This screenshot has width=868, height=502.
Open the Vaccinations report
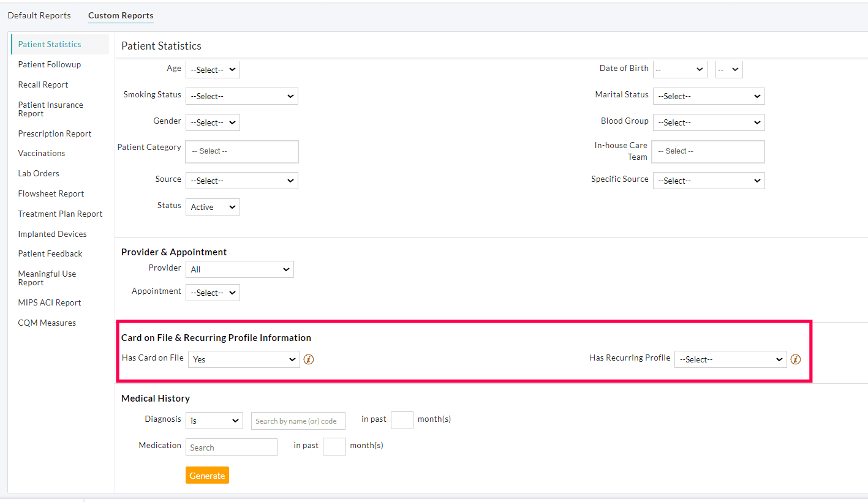[41, 153]
